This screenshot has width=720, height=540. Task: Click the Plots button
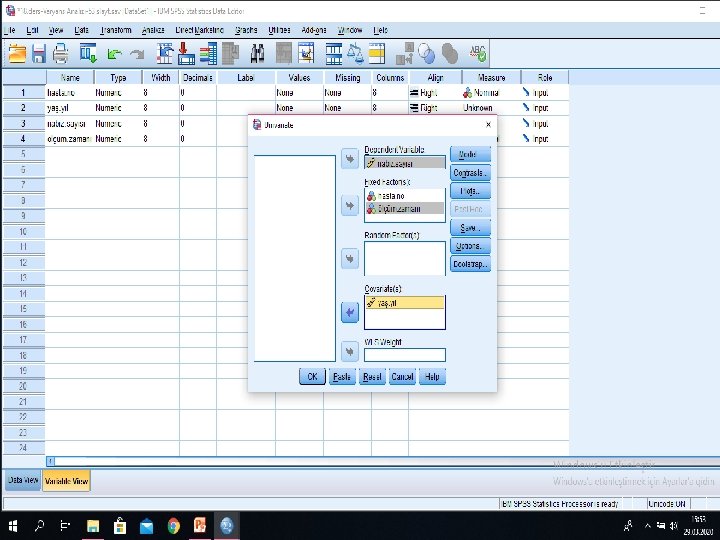click(471, 191)
